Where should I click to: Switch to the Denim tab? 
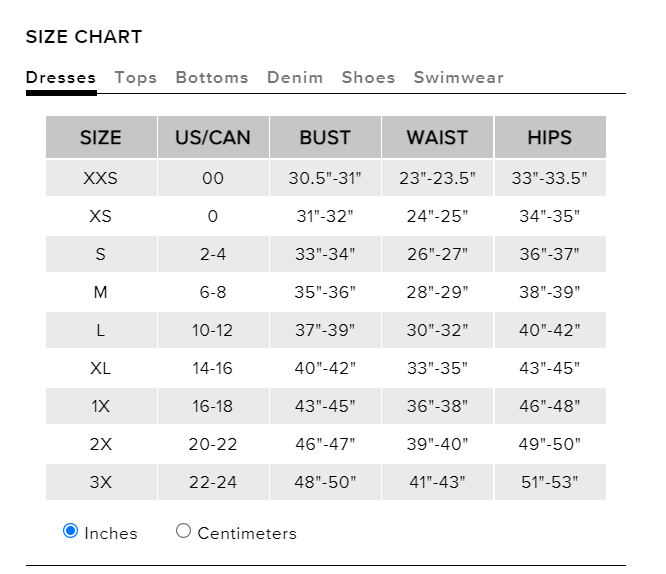click(x=295, y=78)
